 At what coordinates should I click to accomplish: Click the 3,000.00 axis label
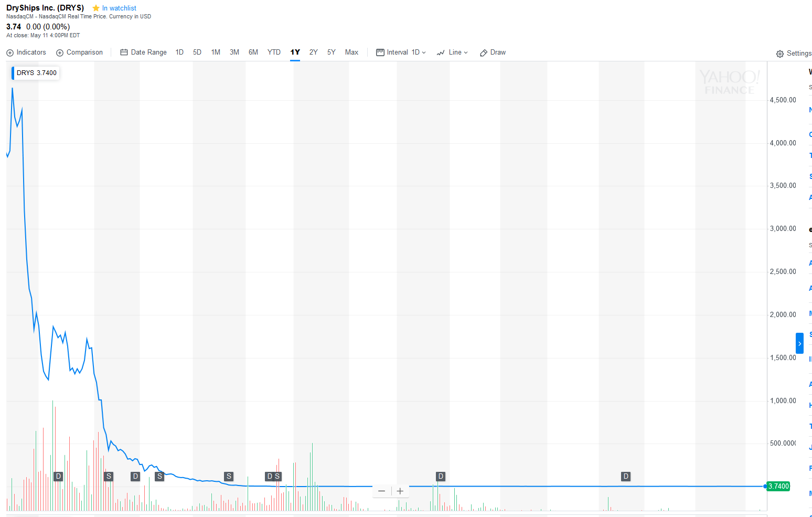pyautogui.click(x=783, y=229)
